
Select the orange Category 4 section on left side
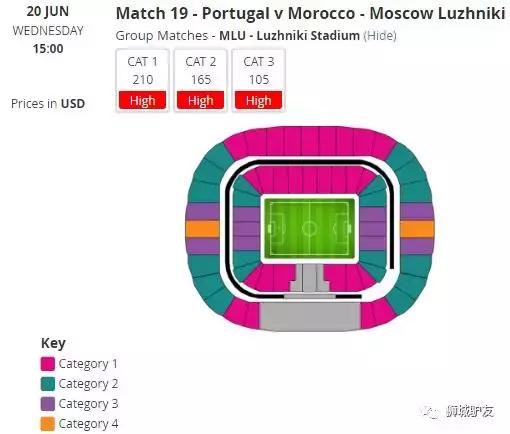pyautogui.click(x=202, y=229)
